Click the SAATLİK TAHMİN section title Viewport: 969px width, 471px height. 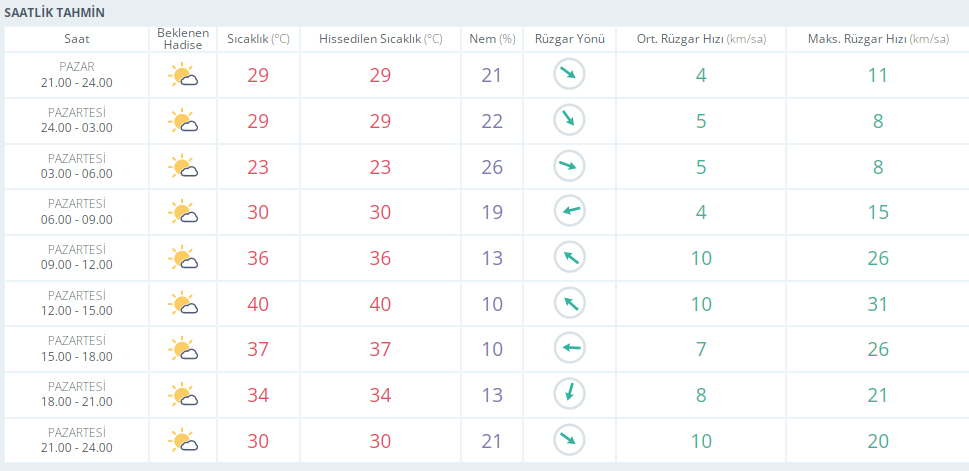point(55,12)
